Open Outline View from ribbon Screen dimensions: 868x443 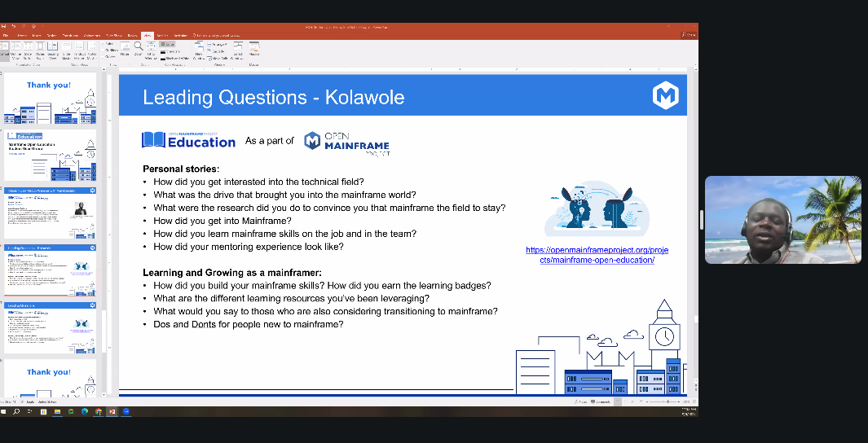(15, 50)
